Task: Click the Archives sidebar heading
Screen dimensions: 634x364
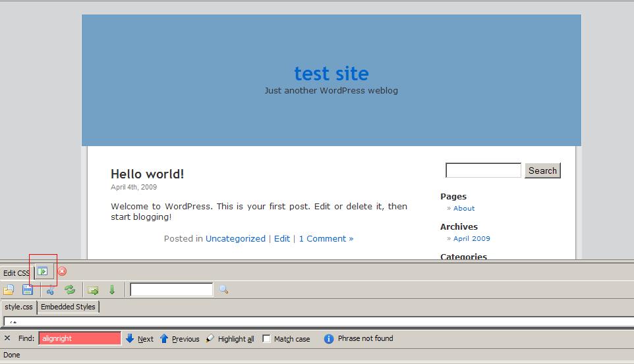Action: [x=459, y=226]
